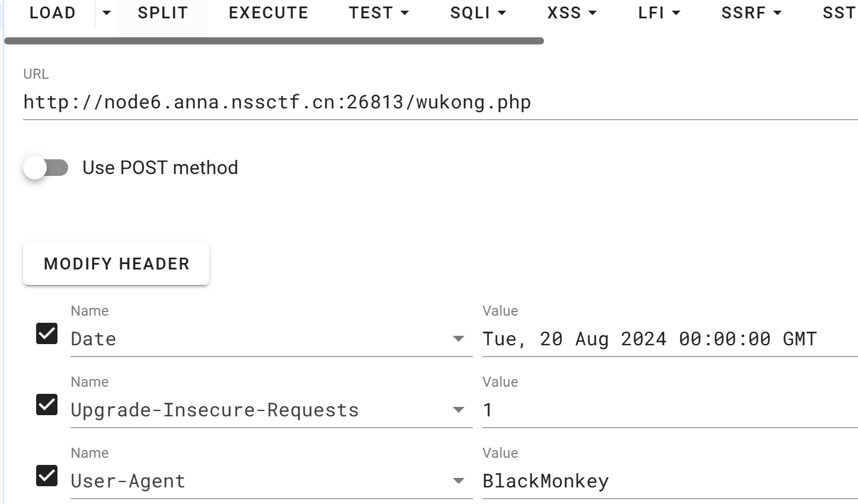Click the MODIFY HEADER button
Viewport: 858px width, 504px height.
tap(116, 264)
